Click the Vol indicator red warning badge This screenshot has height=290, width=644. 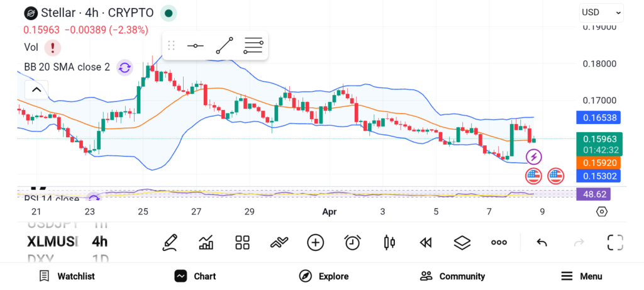pos(52,47)
